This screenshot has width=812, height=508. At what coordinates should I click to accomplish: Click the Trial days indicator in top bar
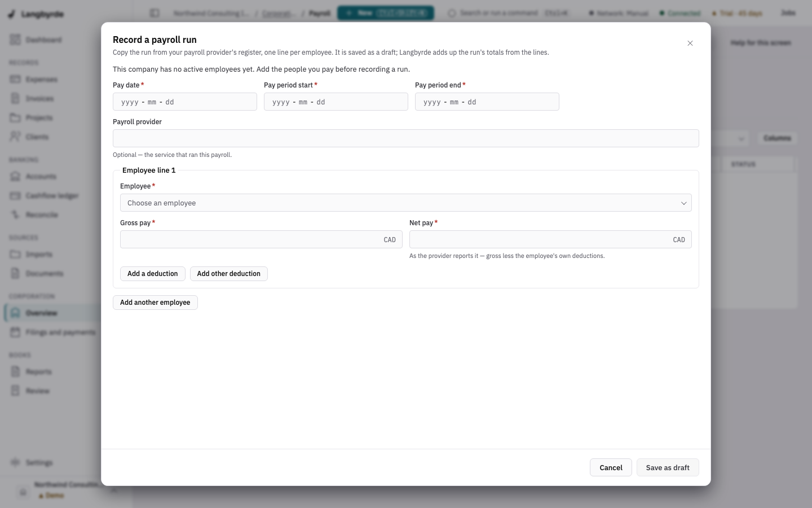tap(736, 13)
